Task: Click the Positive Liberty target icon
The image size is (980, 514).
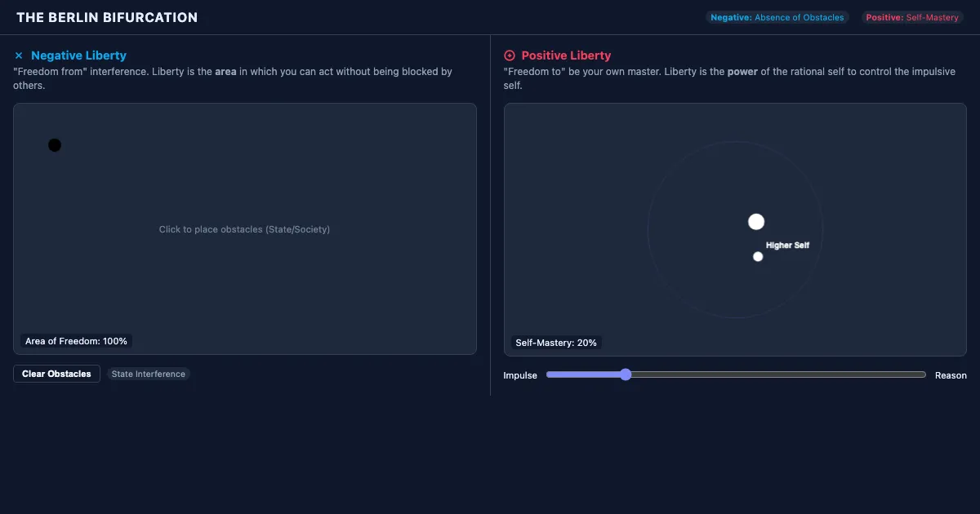Action: click(x=510, y=55)
